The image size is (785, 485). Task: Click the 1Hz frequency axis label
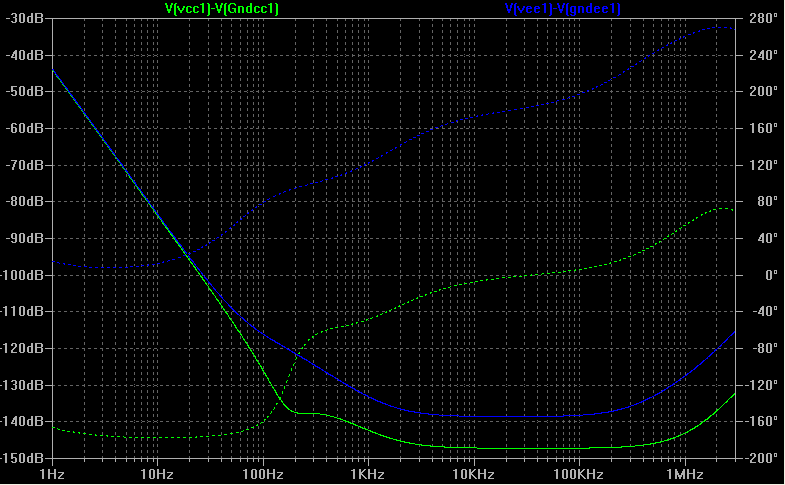tap(52, 474)
